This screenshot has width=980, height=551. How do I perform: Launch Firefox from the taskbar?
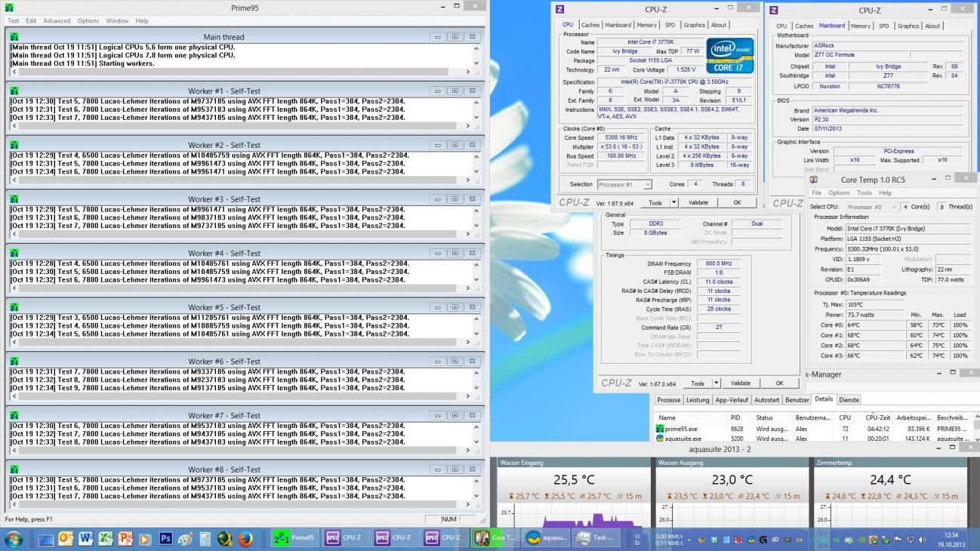245,539
